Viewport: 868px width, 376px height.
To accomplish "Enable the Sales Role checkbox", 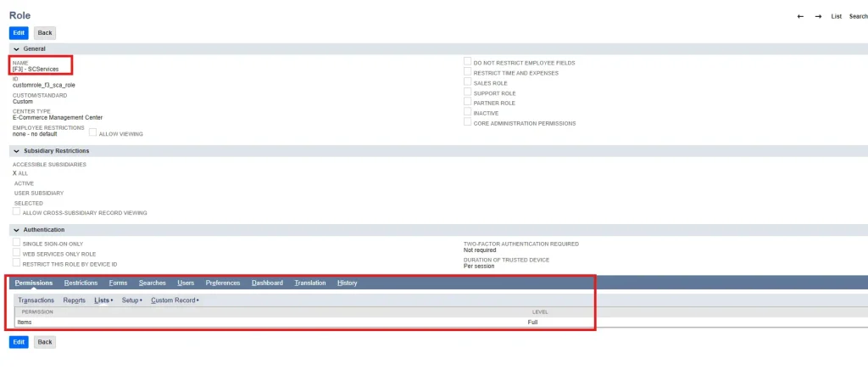I will pyautogui.click(x=468, y=81).
